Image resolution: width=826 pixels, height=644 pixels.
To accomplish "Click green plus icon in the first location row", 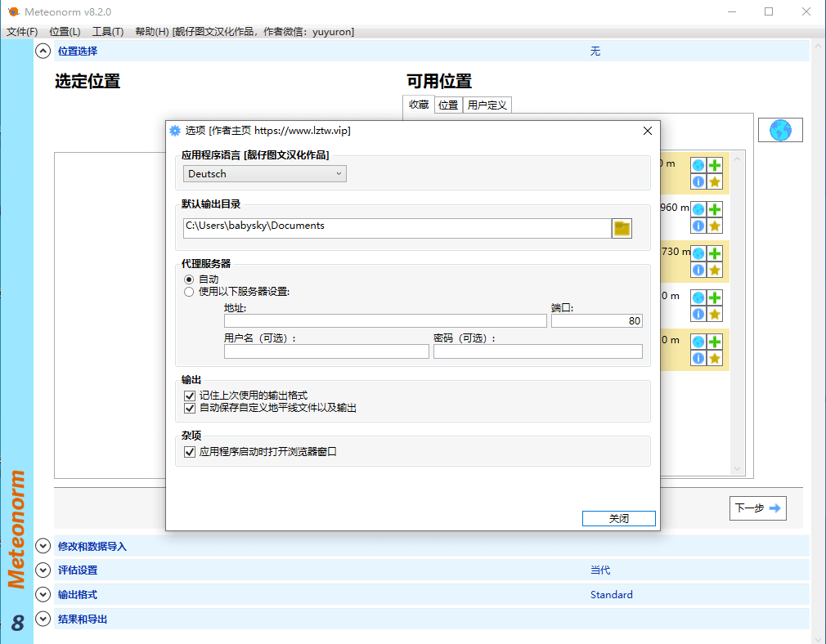I will coord(715,165).
